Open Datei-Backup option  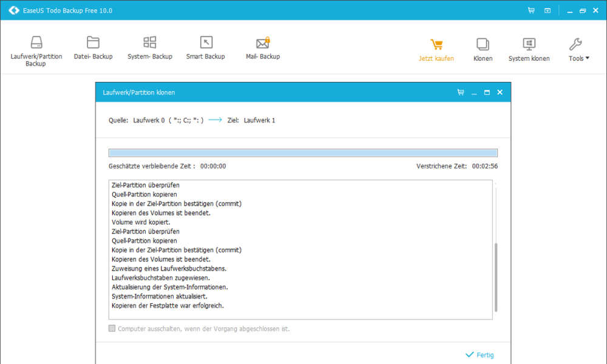(93, 48)
